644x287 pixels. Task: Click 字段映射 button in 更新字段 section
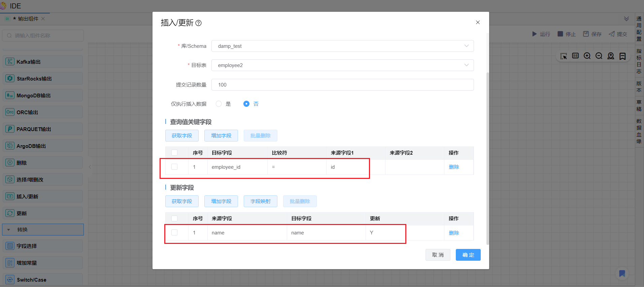click(260, 201)
